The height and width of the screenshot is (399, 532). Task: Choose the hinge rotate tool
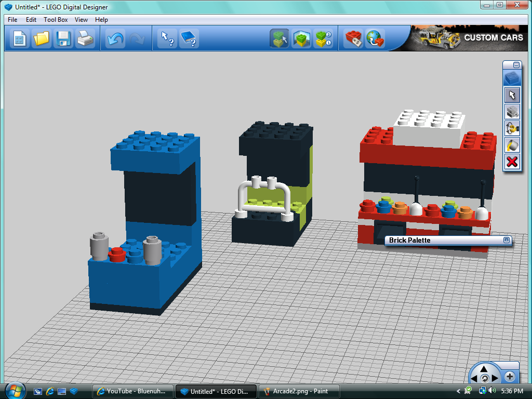[512, 129]
